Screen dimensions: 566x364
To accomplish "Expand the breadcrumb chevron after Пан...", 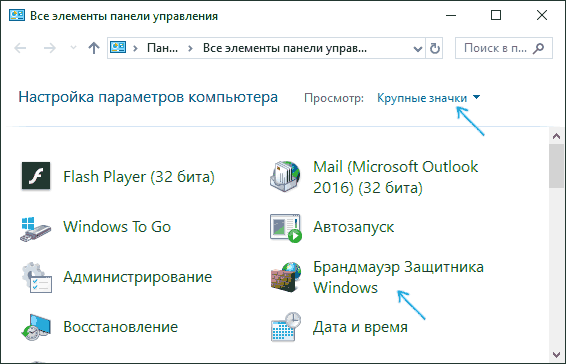I will tap(191, 48).
